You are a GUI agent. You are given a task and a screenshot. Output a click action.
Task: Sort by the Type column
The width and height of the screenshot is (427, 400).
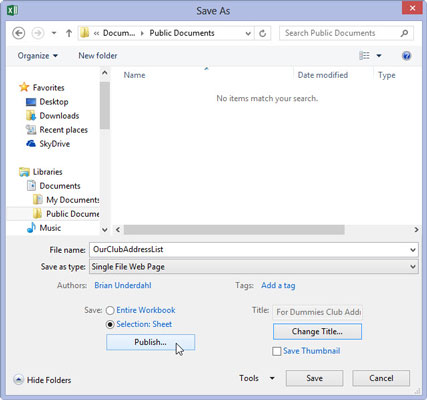[x=387, y=75]
